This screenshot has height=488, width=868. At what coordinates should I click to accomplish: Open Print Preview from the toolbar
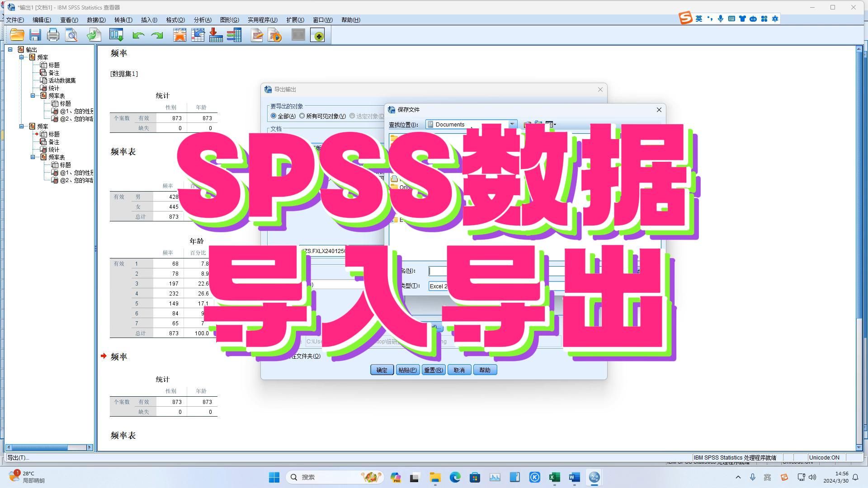71,35
